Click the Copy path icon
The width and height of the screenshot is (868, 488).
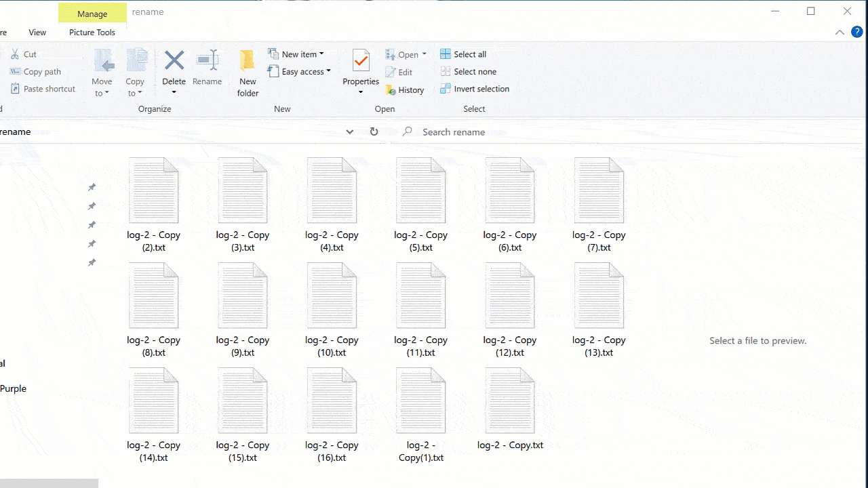coord(15,72)
